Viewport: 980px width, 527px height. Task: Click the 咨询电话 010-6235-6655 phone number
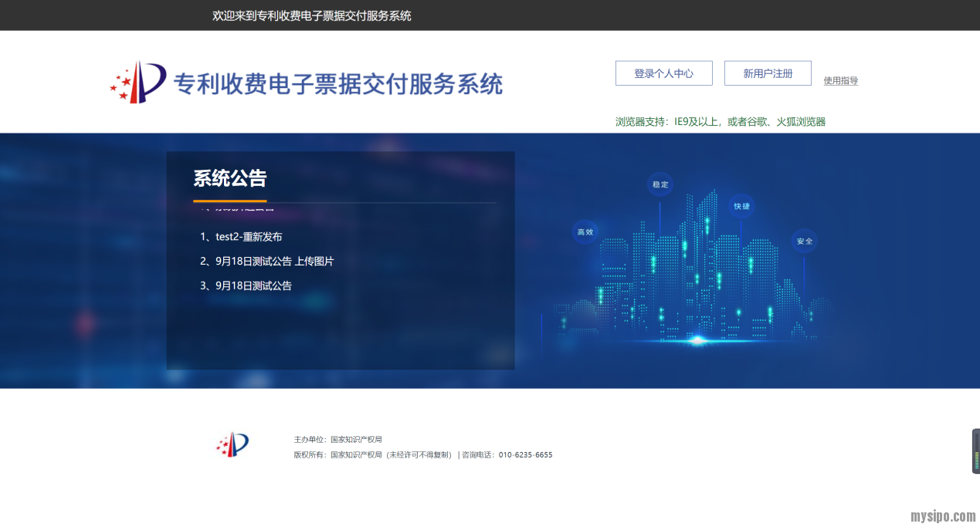(525, 455)
